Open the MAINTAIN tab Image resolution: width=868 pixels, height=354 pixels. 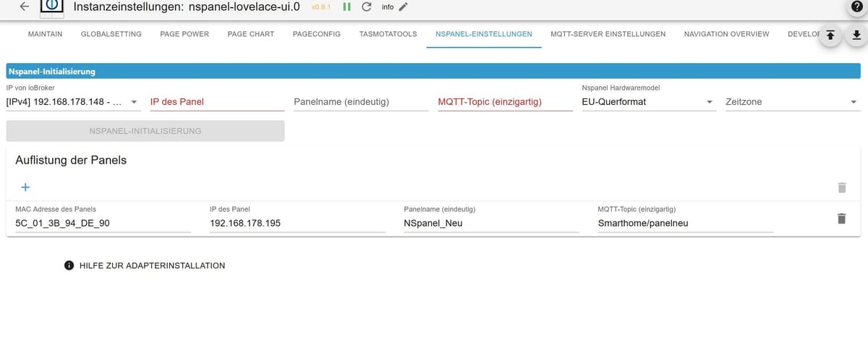point(45,34)
